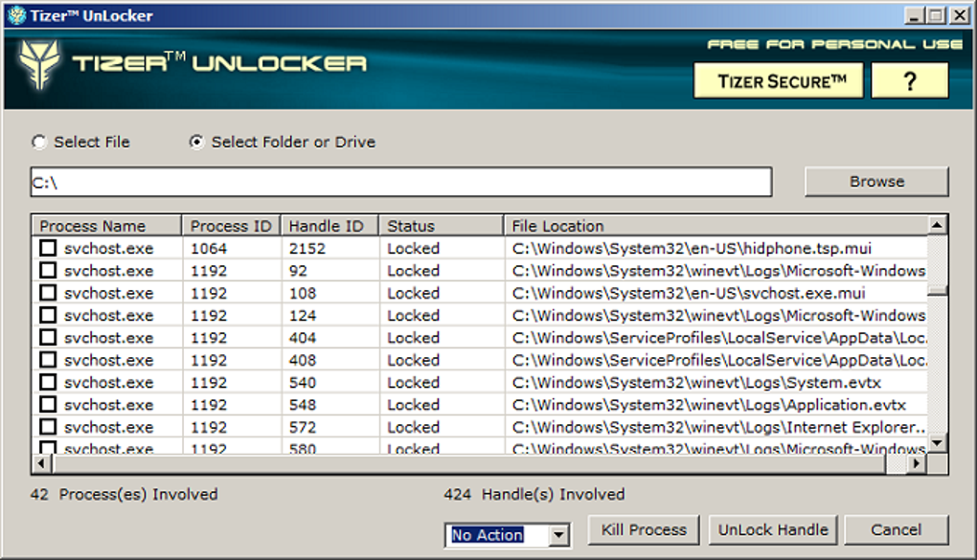Open help with the question mark button
977x560 pixels.
(910, 81)
